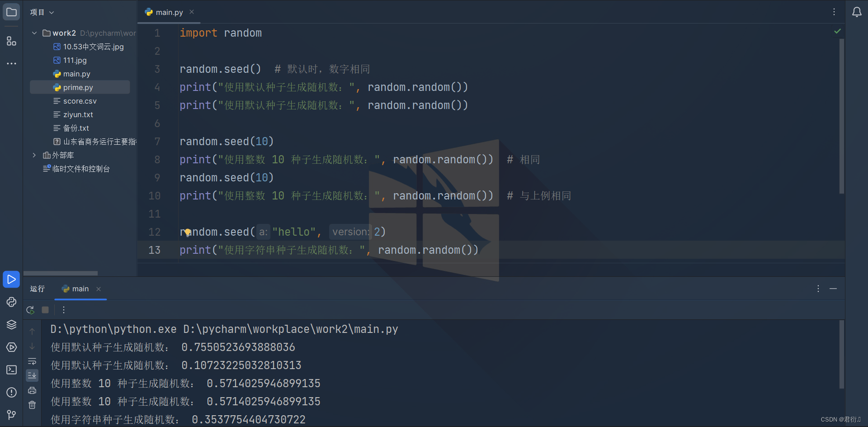868x427 pixels.
Task: Open the Git version control icon
Action: (x=11, y=415)
